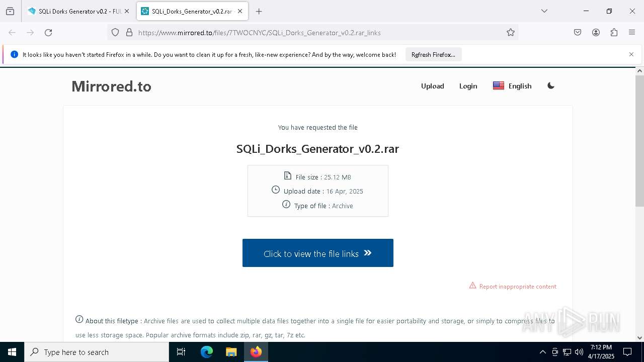Click scrollbar down arrow

[639, 338]
